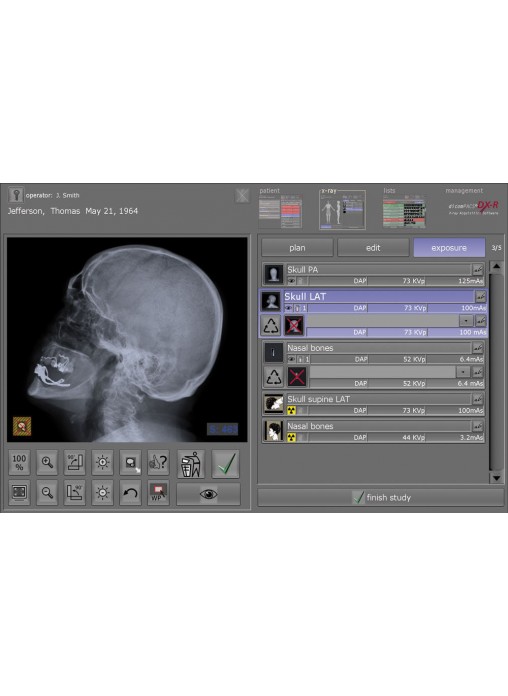
Task: Switch to the edit tab
Action: tap(373, 248)
